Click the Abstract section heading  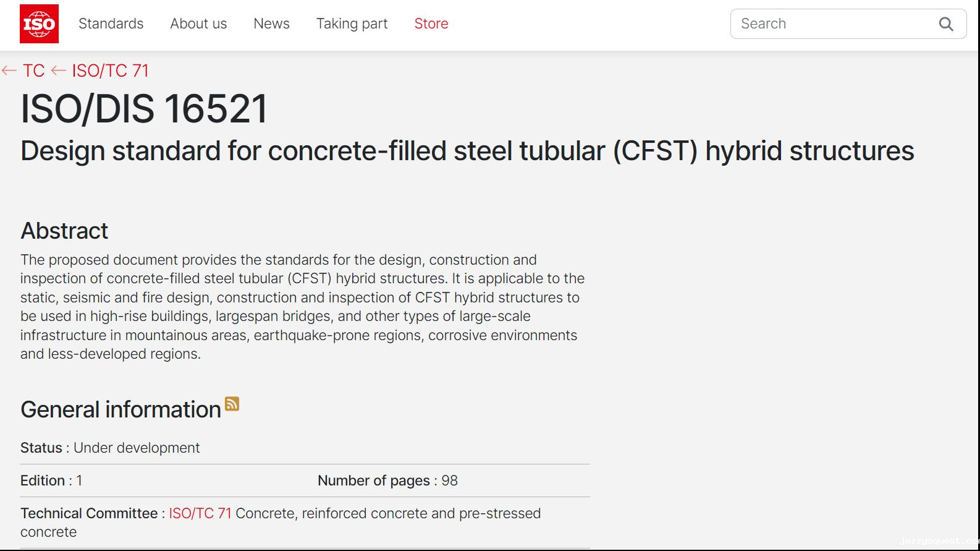point(64,231)
